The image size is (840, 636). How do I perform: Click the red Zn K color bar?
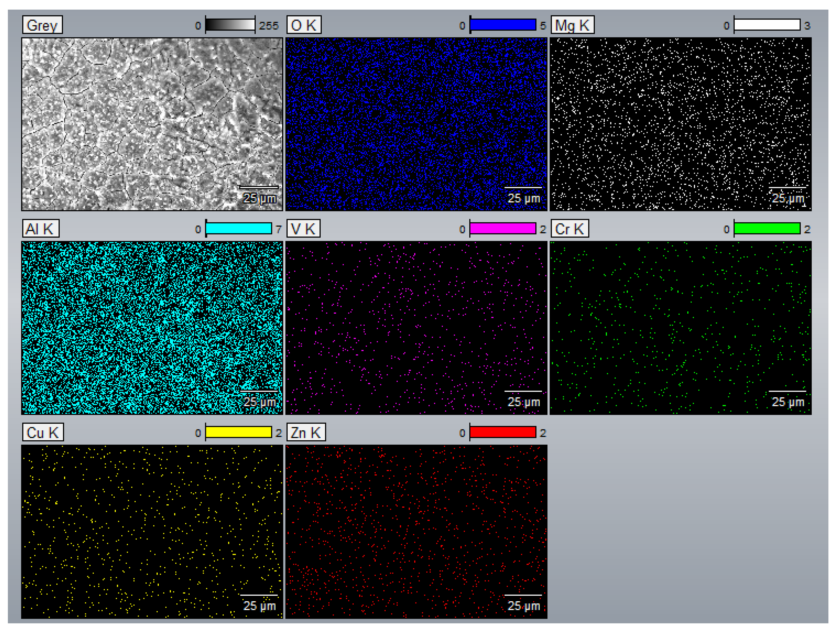[503, 432]
